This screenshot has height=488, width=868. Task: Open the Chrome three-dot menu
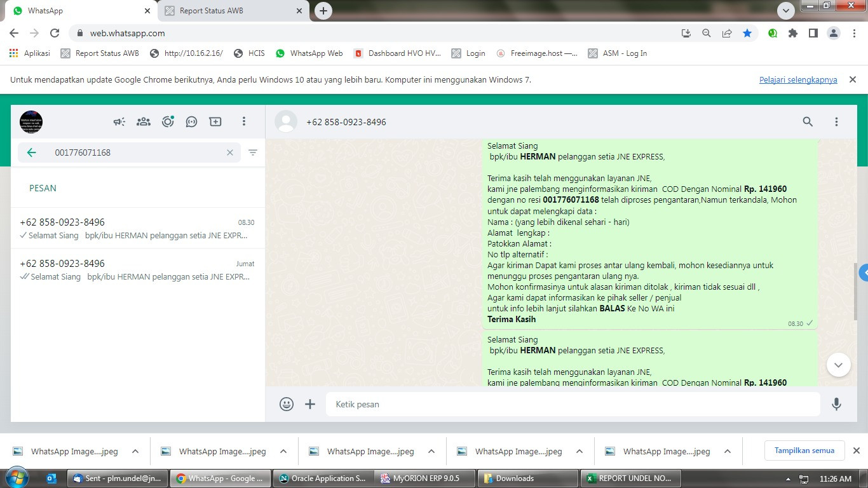click(x=854, y=33)
